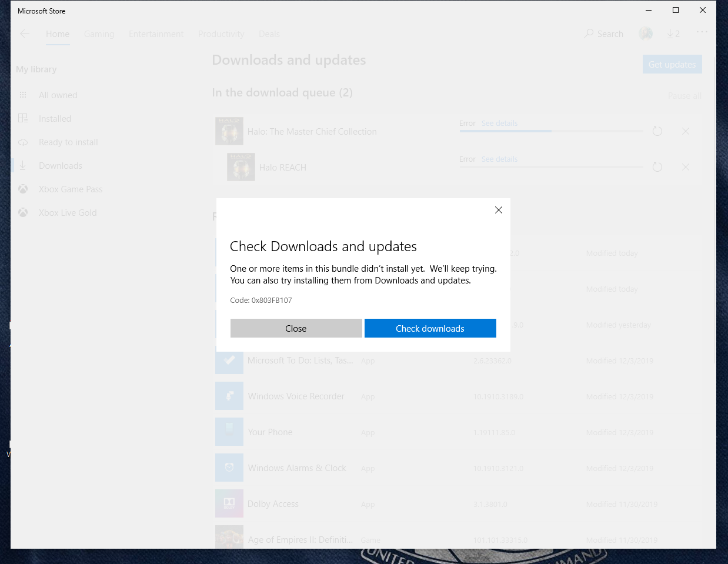Cancel the Halo REACH download
728x564 pixels.
point(686,167)
